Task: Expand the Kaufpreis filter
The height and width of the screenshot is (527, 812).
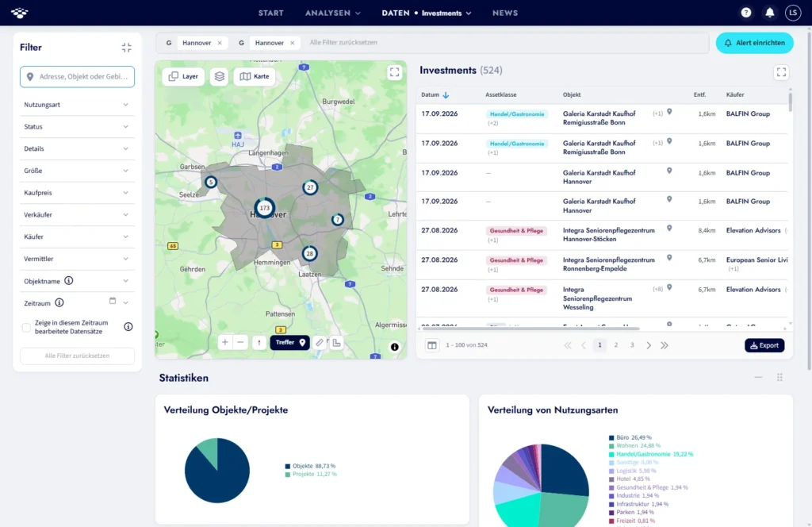Action: click(x=77, y=193)
